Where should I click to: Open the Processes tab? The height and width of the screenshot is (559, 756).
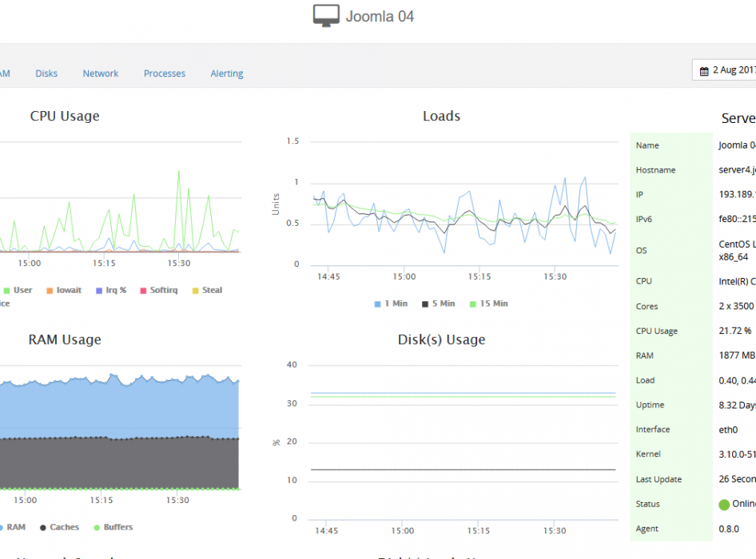pos(165,73)
